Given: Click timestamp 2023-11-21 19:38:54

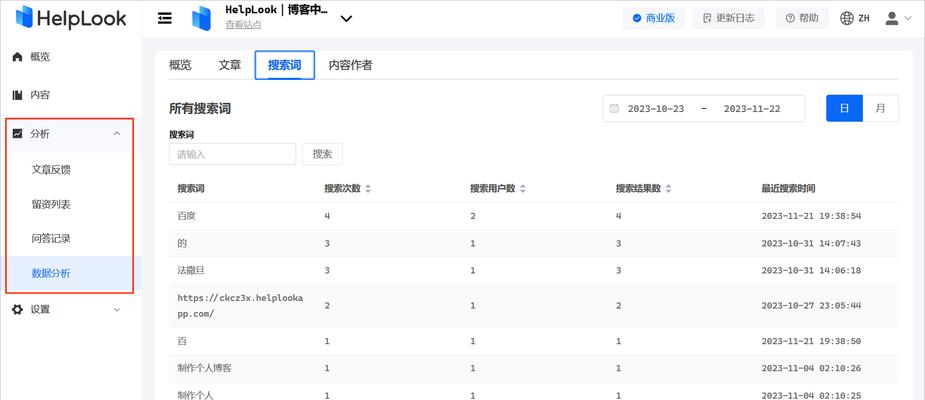Looking at the screenshot, I should pyautogui.click(x=811, y=216).
